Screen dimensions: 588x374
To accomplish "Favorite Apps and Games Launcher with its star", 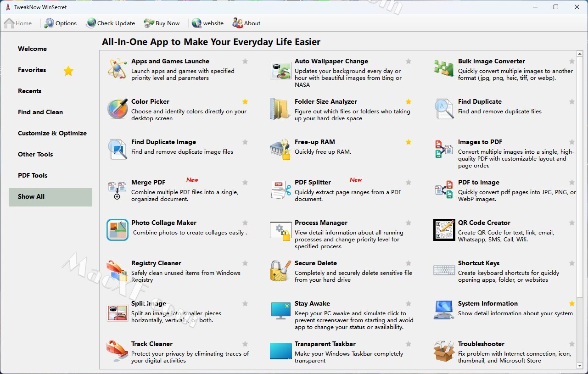I will pos(245,61).
